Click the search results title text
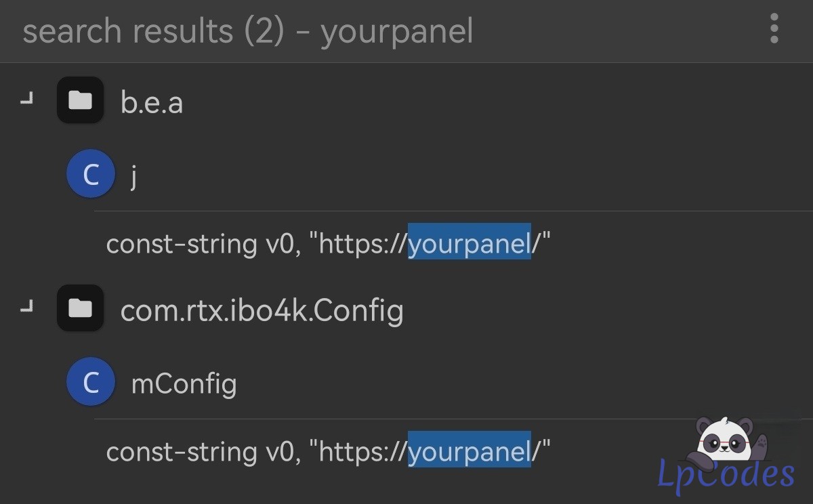The height and width of the screenshot is (504, 813). (x=247, y=31)
